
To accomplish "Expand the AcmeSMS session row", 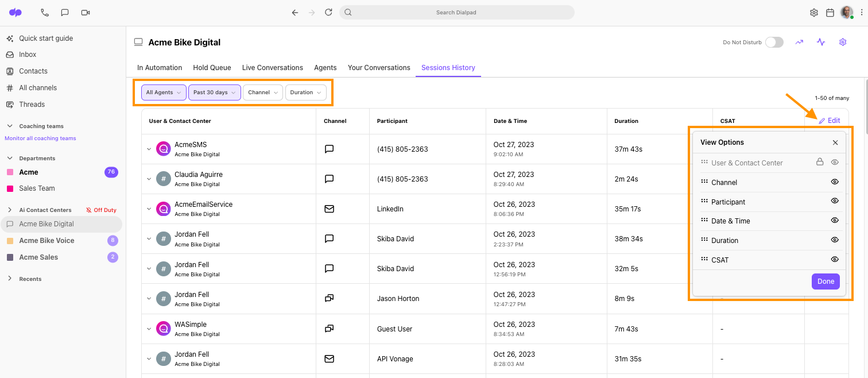I will pyautogui.click(x=149, y=149).
